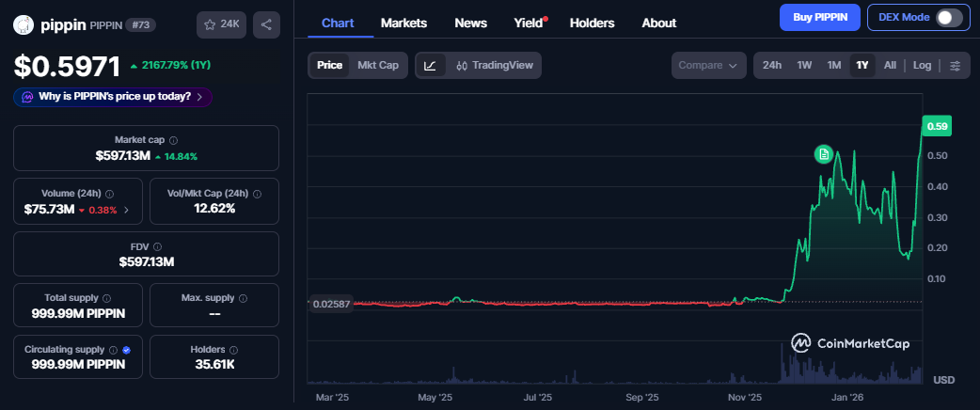Screen dimensions: 980x410
Task: Toggle DEX Mode switch
Action: [x=948, y=17]
